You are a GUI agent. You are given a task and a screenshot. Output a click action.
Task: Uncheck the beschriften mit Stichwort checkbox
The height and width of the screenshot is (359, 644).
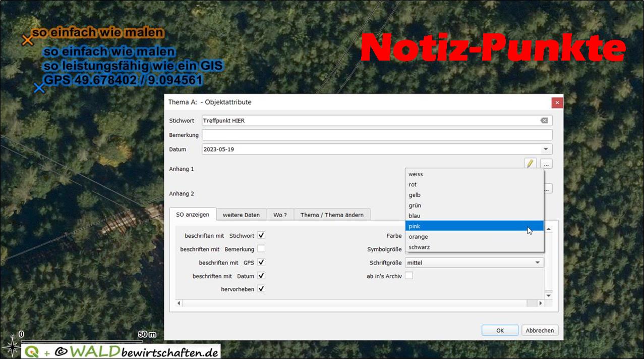[261, 235]
